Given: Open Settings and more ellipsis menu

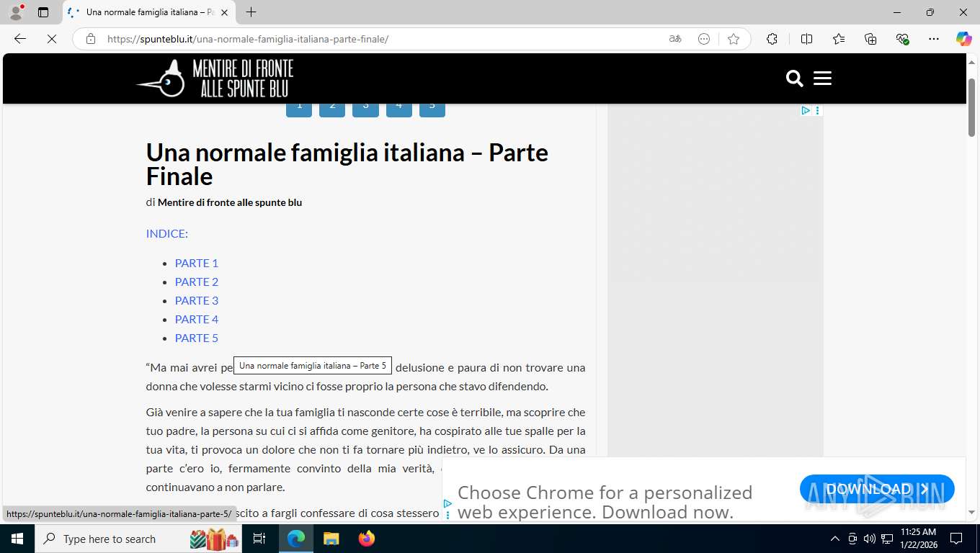Looking at the screenshot, I should [934, 39].
